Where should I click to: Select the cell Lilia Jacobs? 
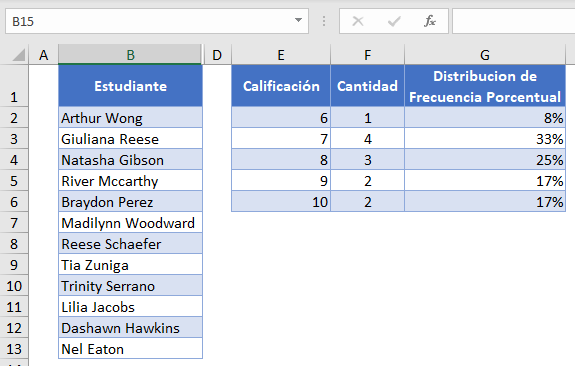130,307
